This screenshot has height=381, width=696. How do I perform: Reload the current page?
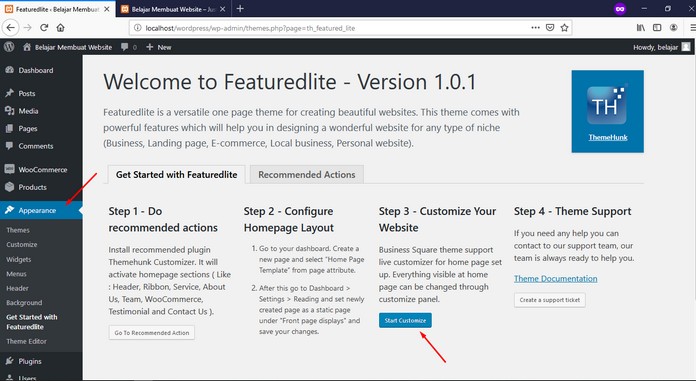pyautogui.click(x=44, y=28)
